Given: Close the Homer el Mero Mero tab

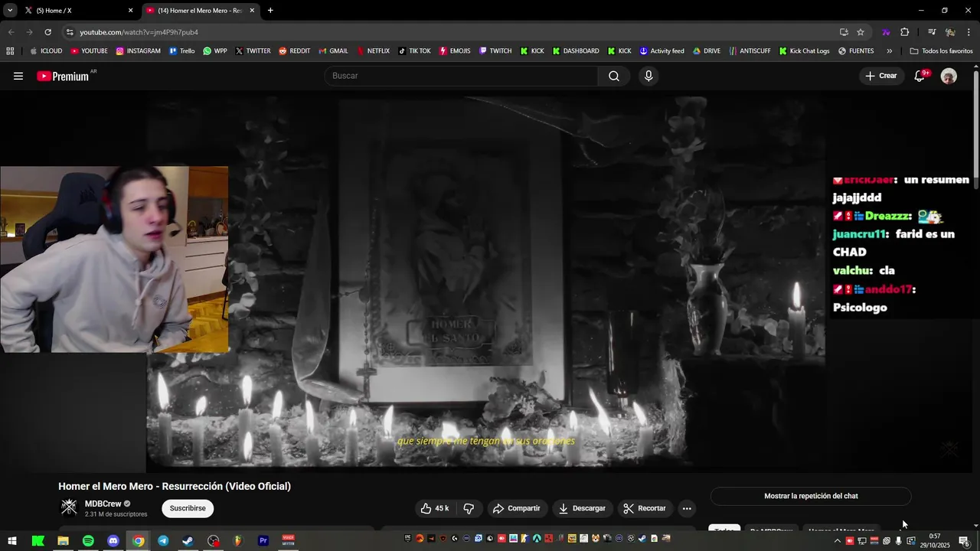Looking at the screenshot, I should click(x=252, y=11).
